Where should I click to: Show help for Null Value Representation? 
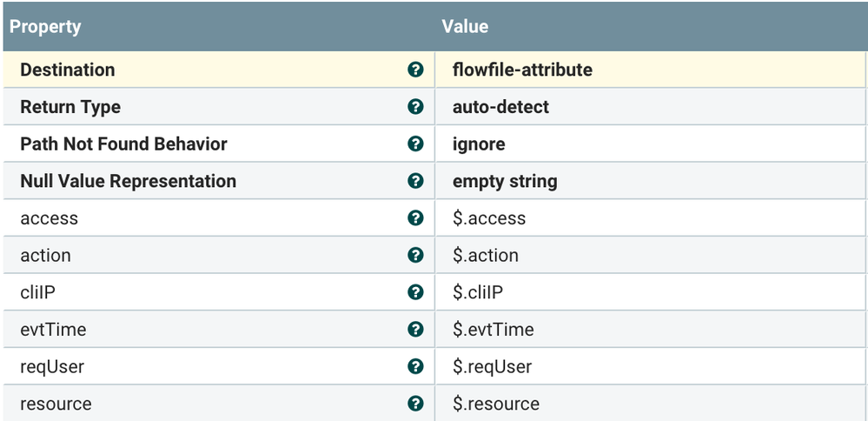[x=415, y=181]
